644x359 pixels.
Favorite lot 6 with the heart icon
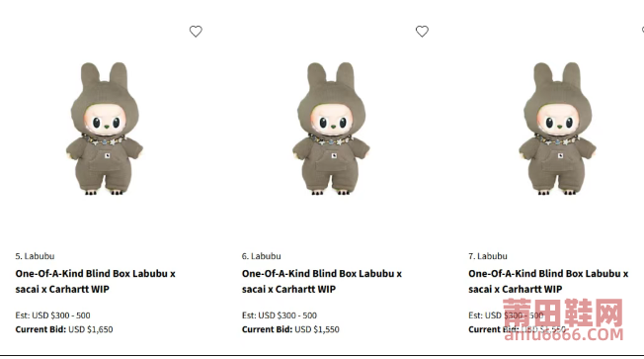[x=422, y=32]
